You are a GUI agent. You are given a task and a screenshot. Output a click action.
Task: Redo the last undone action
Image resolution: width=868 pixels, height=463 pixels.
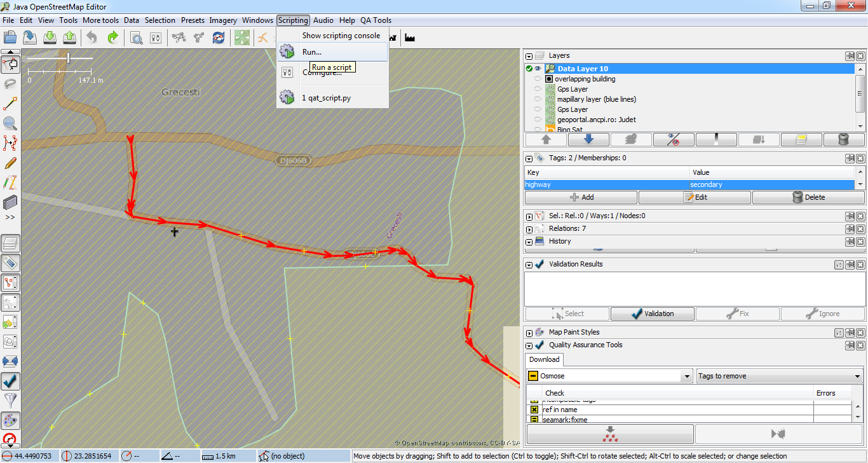click(x=112, y=38)
